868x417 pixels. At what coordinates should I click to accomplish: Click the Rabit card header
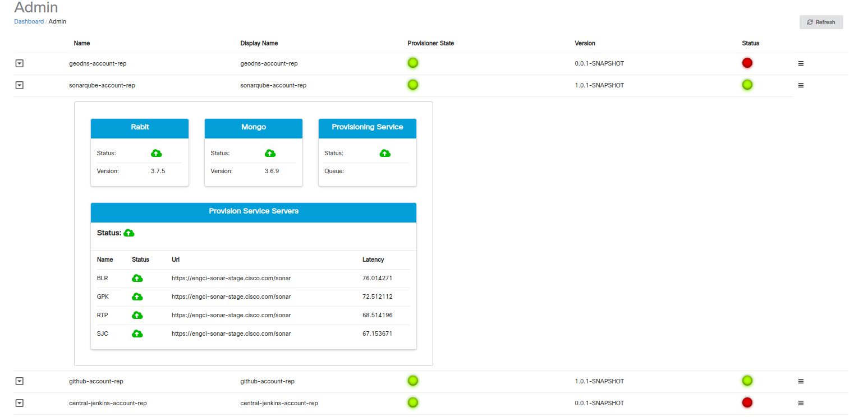click(140, 128)
